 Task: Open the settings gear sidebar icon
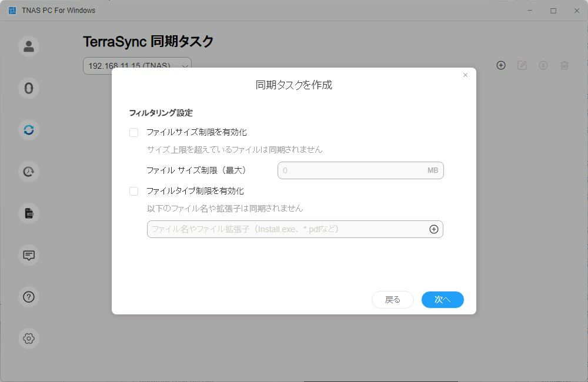(29, 339)
